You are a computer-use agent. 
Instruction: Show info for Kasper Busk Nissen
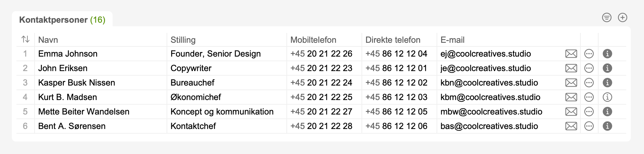[x=607, y=83]
